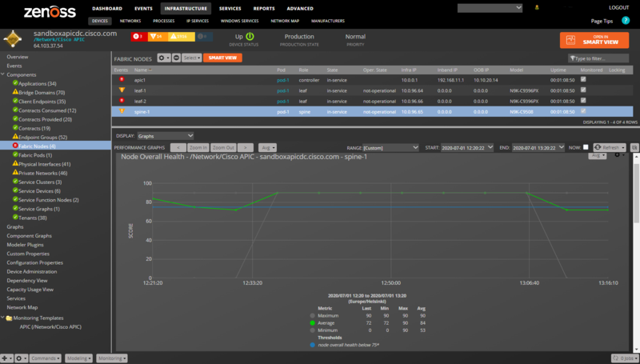Open the Services tab

tap(230, 9)
